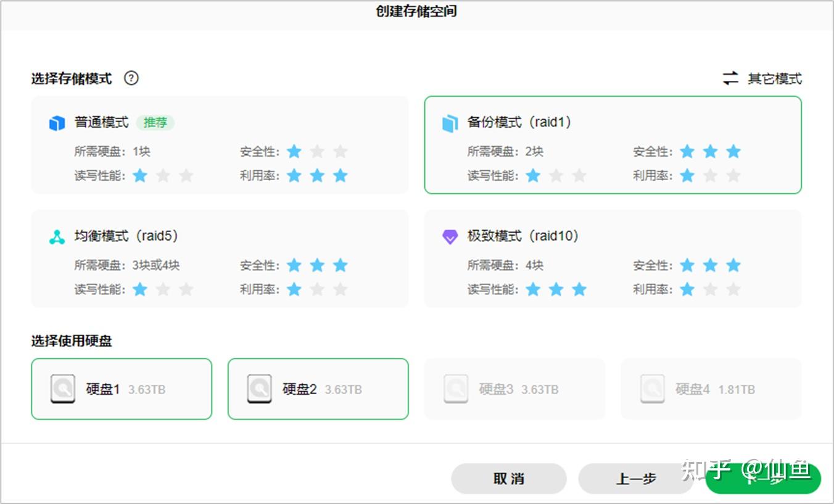
Task: Select the raid10 extreme mode card
Action: click(613, 258)
